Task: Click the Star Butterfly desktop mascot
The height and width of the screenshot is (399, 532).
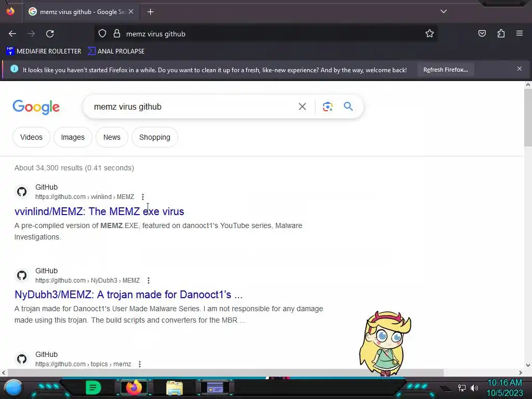Action: (x=385, y=343)
